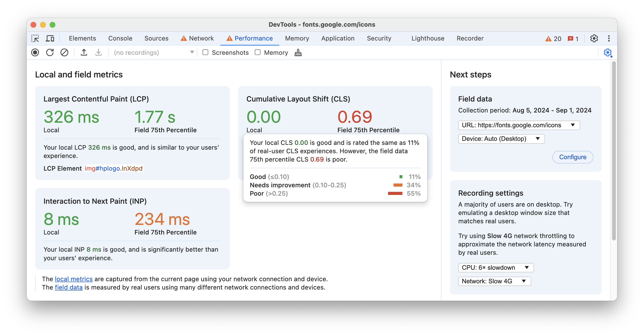Image resolution: width=644 pixels, height=336 pixels.
Task: Click the performance settings gear icon
Action: click(608, 53)
